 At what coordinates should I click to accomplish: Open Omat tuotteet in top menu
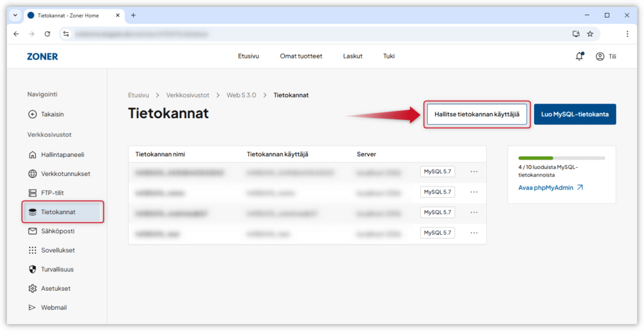[x=301, y=56]
